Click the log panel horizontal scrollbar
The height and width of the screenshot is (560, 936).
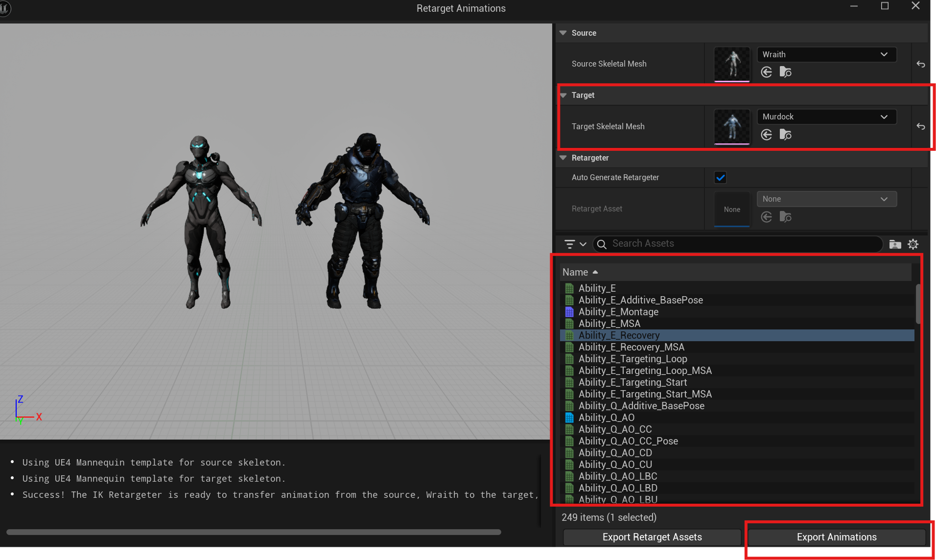[254, 532]
